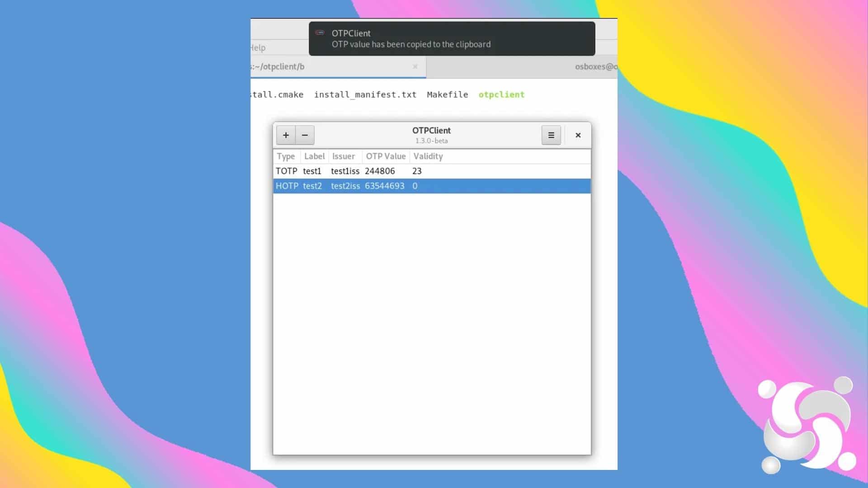Screen dimensions: 868x488
Task: Add a new token with plus button
Action: [x=286, y=135]
